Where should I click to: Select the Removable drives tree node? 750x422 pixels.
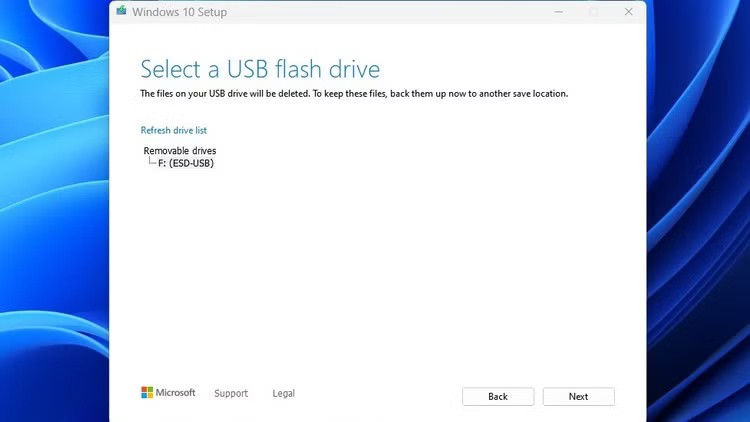coord(180,151)
